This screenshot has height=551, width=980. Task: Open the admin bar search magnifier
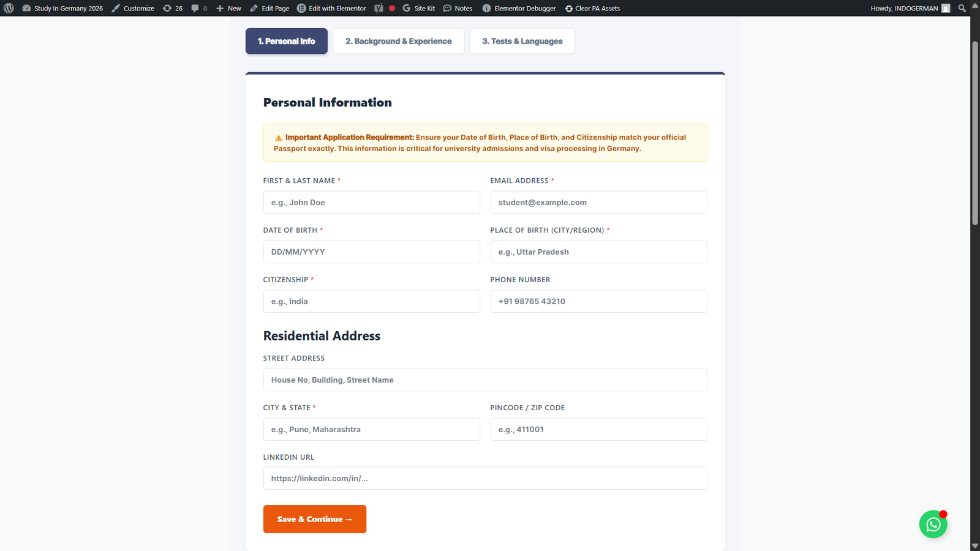pos(962,8)
